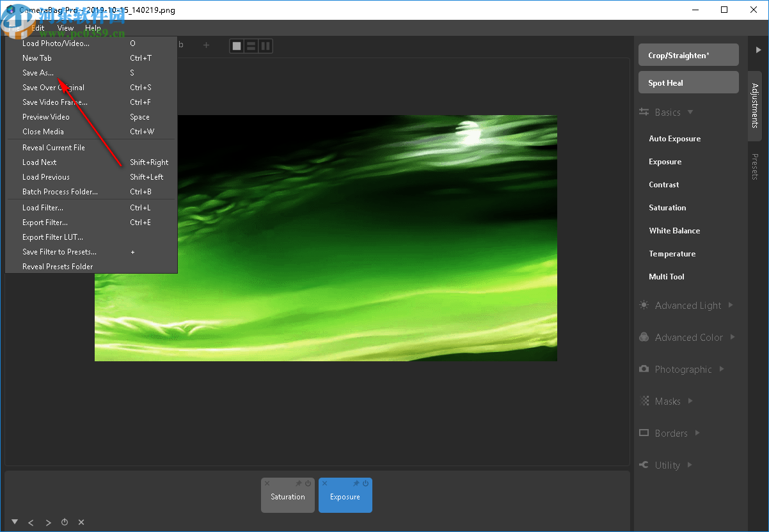Image resolution: width=769 pixels, height=532 pixels.
Task: Toggle power on the Saturation tile
Action: pyautogui.click(x=308, y=483)
